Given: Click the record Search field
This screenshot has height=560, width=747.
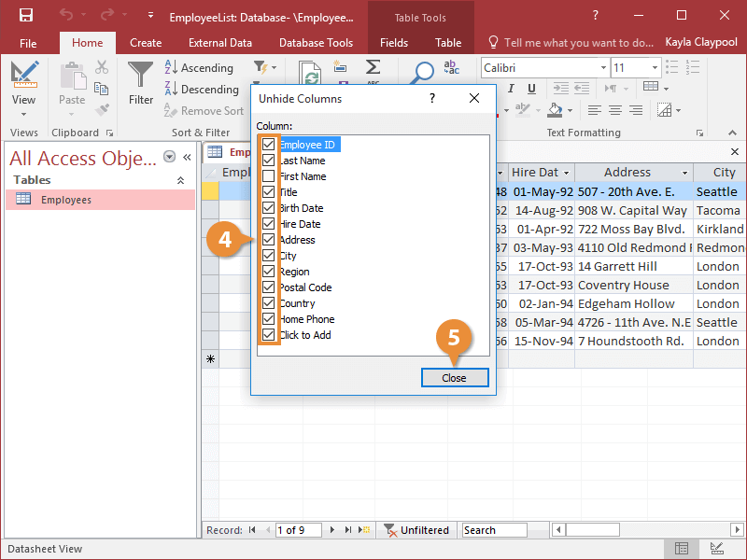Looking at the screenshot, I should point(495,529).
